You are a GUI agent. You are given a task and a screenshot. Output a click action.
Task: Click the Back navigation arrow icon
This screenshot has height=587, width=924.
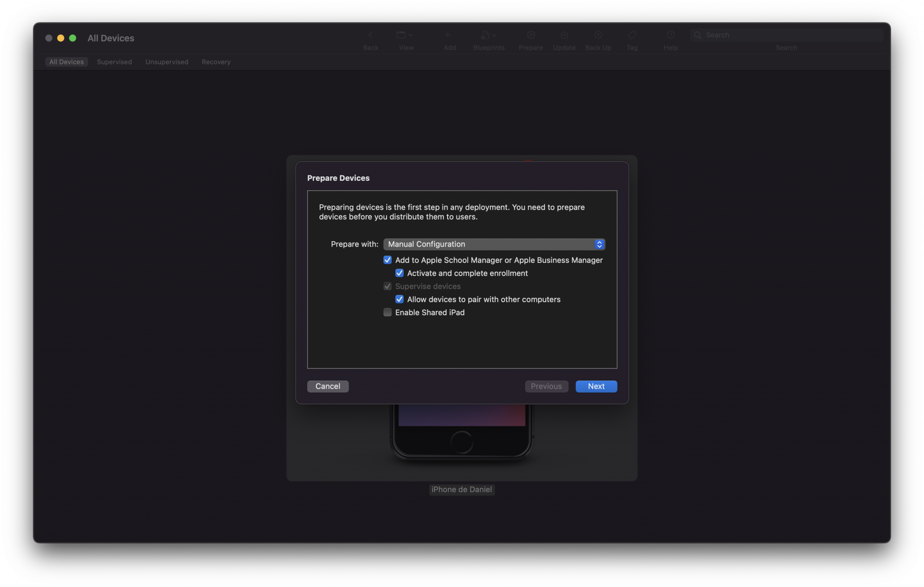(370, 35)
